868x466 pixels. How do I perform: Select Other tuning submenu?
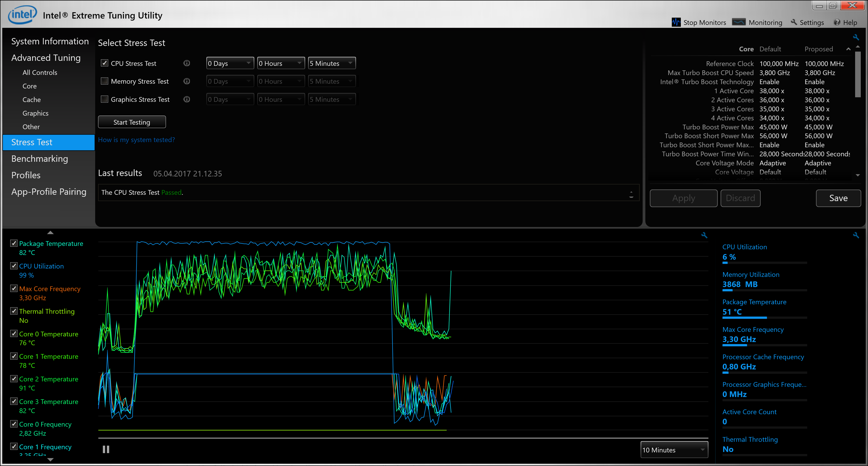(31, 127)
